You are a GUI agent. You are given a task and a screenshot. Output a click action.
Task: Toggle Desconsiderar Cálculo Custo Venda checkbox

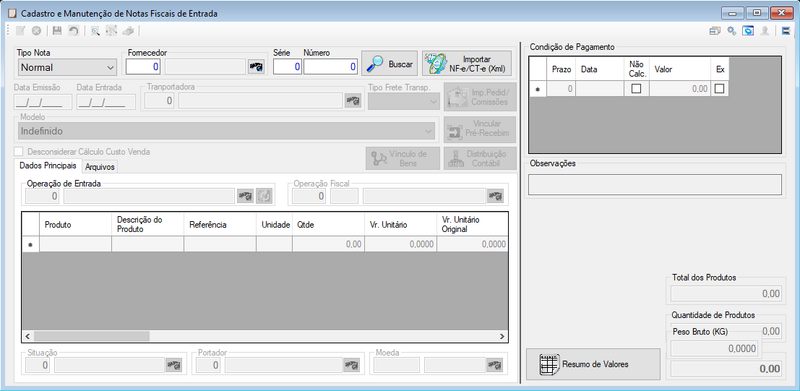pos(19,152)
